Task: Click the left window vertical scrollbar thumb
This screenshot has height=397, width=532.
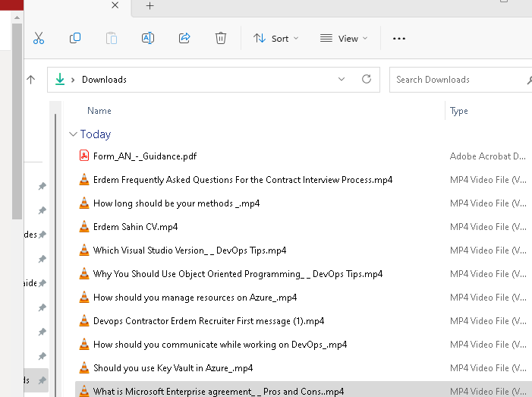Action: pos(17,121)
